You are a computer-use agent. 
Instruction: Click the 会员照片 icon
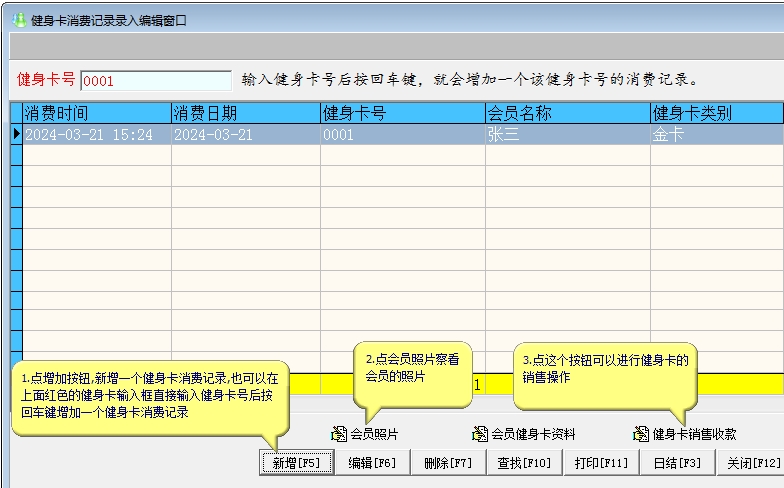tap(339, 434)
